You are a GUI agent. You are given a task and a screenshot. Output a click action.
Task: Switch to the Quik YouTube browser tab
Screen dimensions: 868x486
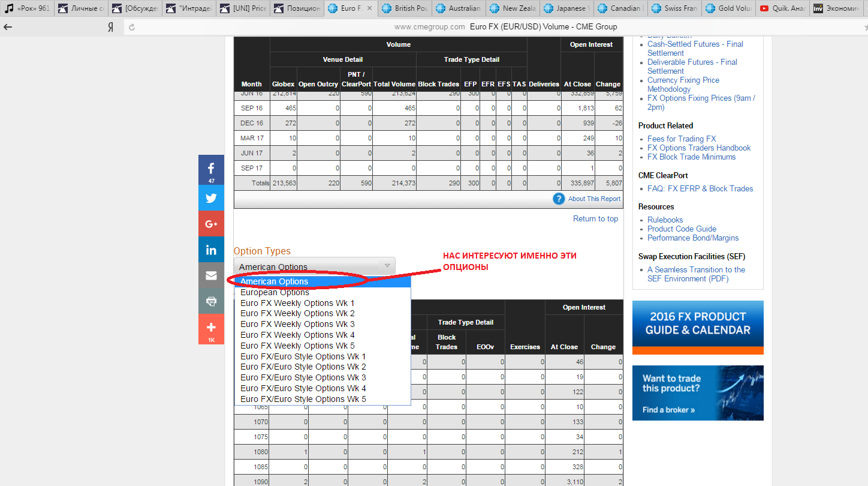[782, 8]
